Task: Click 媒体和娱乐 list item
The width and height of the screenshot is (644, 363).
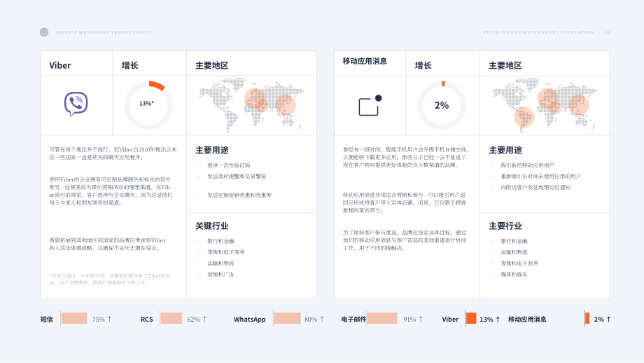Action: [x=514, y=275]
